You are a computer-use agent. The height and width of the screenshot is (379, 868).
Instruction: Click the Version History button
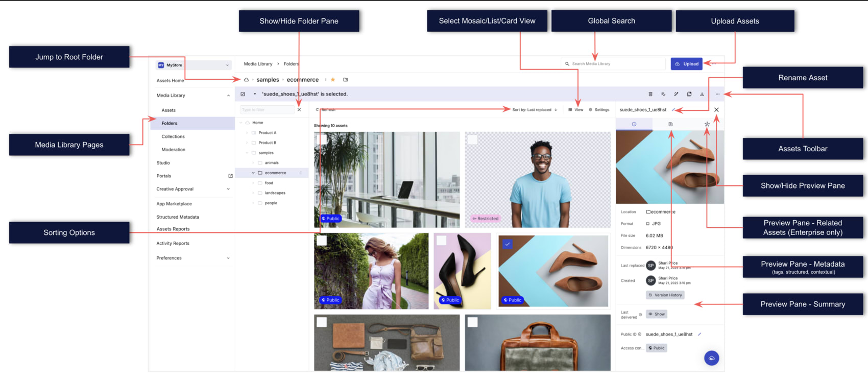665,295
